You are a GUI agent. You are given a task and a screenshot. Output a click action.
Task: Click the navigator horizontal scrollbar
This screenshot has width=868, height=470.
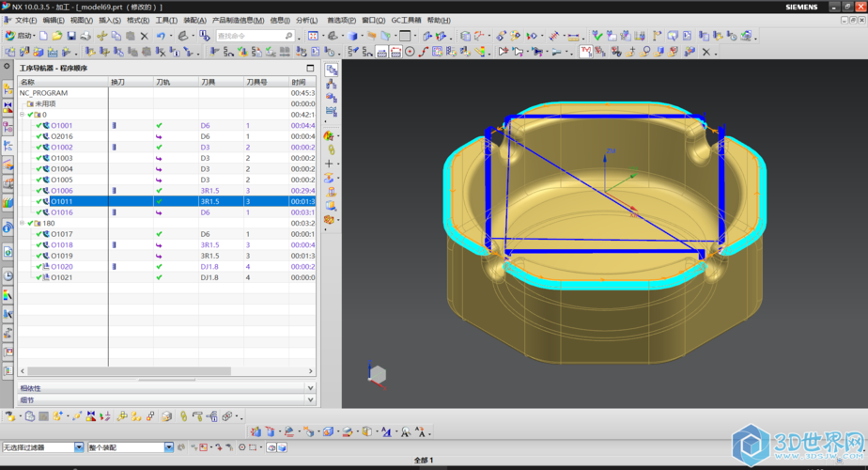point(129,370)
